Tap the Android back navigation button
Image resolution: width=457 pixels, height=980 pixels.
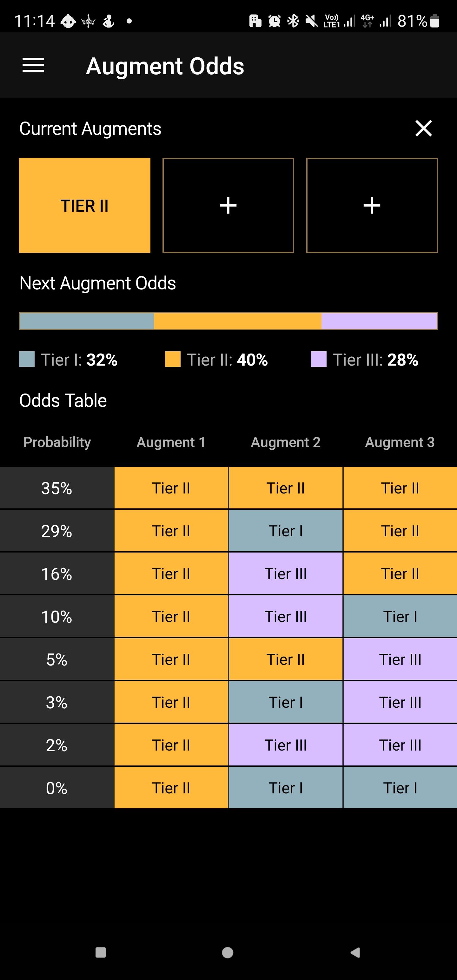click(x=355, y=953)
